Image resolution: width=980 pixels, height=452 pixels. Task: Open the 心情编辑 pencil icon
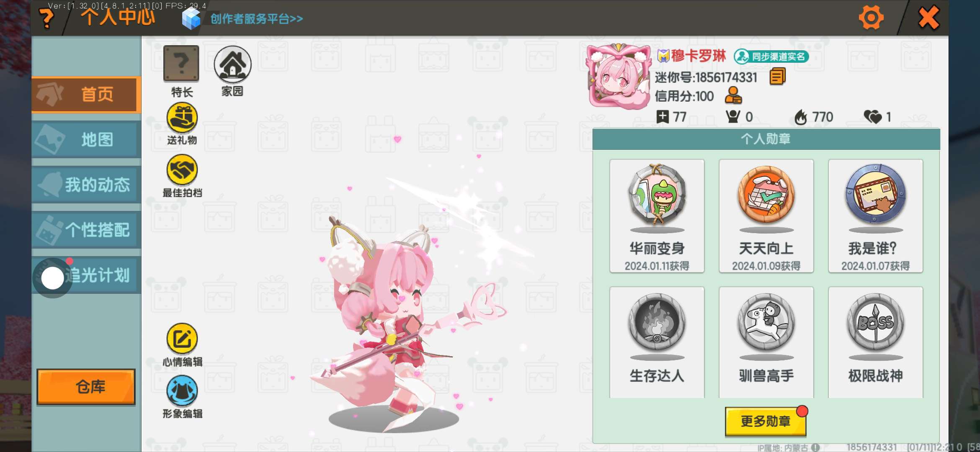tap(182, 339)
